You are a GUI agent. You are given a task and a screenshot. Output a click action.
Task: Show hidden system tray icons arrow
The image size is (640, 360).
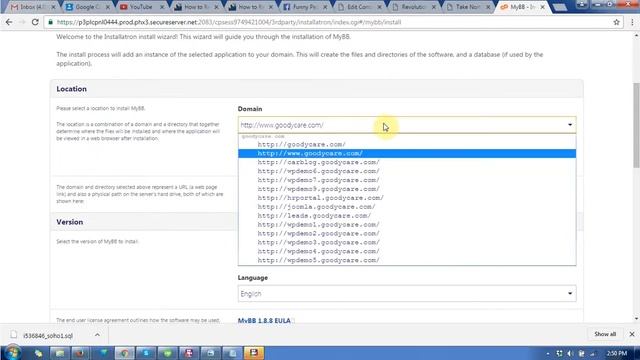click(548, 353)
